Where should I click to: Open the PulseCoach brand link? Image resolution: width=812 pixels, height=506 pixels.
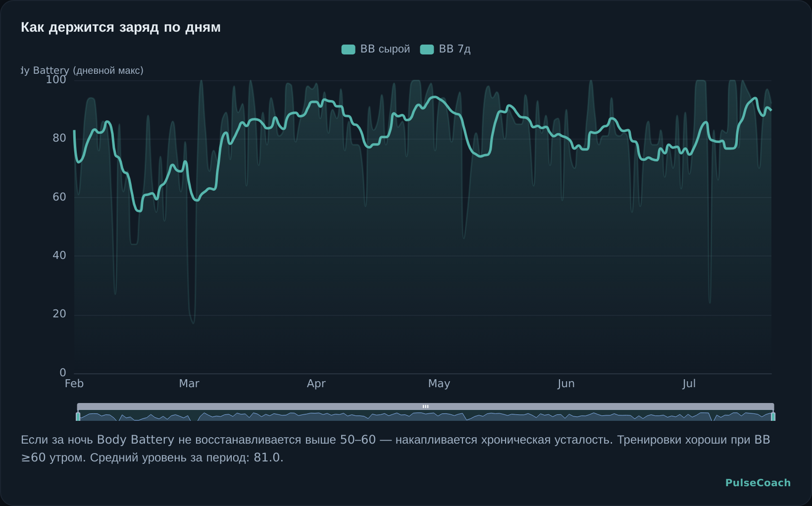[758, 483]
